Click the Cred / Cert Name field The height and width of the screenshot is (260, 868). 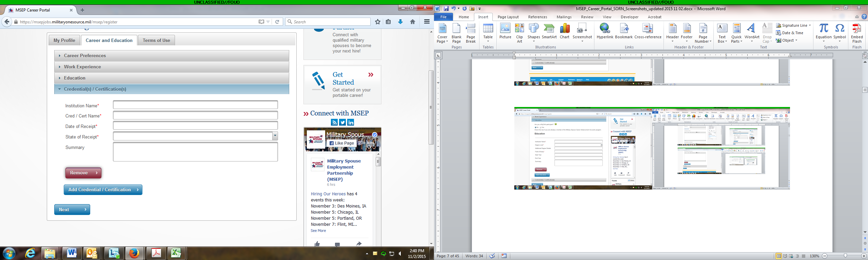click(x=195, y=115)
